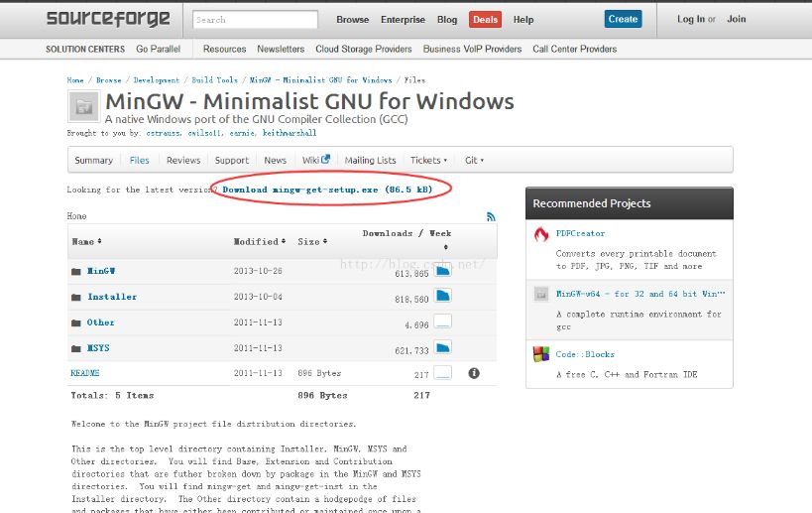Open the Reviews tab

pos(183,160)
